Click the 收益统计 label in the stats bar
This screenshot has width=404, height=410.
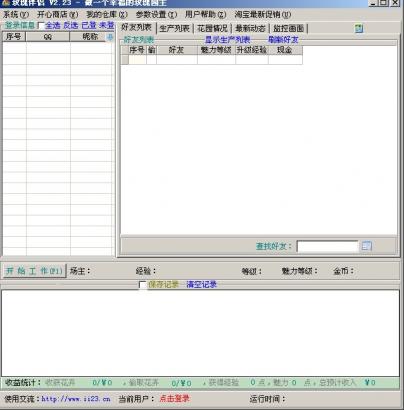pyautogui.click(x=23, y=383)
